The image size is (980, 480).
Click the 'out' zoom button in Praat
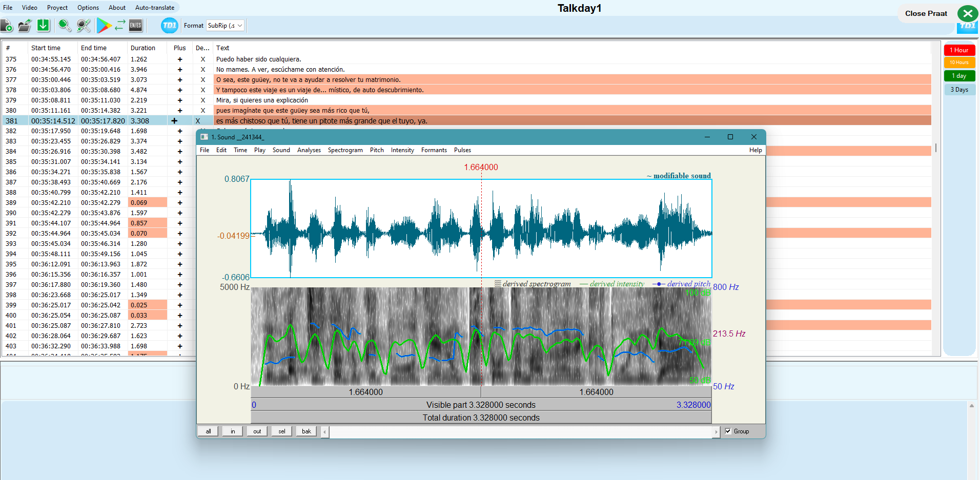tap(257, 431)
